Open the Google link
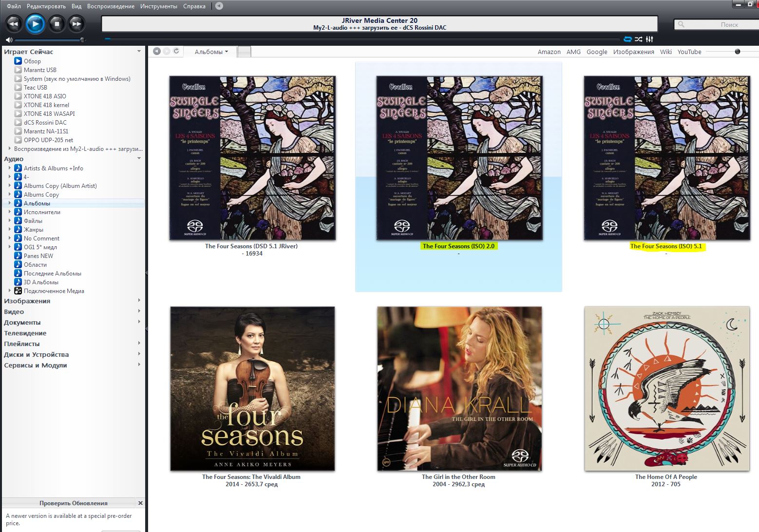The width and height of the screenshot is (759, 532). coord(597,52)
